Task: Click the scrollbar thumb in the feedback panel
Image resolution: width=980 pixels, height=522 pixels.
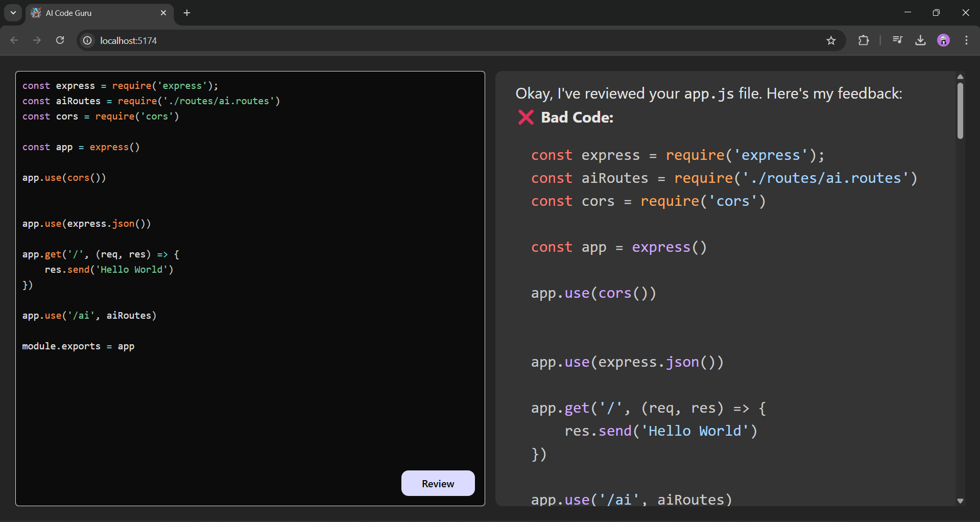Action: pos(961,109)
